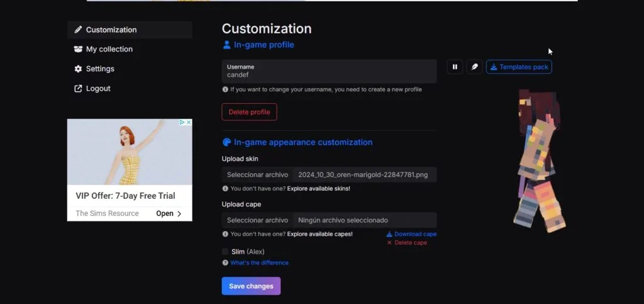Screen dimensions: 644x304
Task: Click Seleccionar archivo for skin upload
Action: (257, 174)
